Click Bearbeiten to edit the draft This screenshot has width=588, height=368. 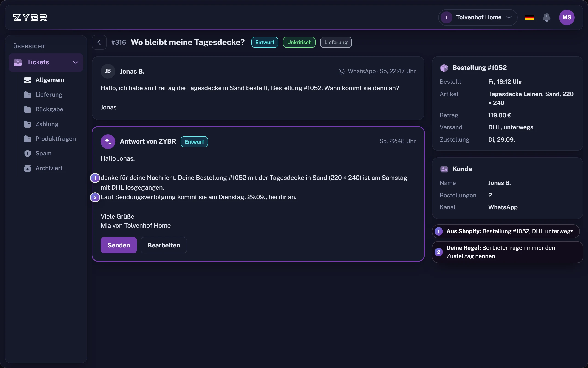click(x=164, y=245)
